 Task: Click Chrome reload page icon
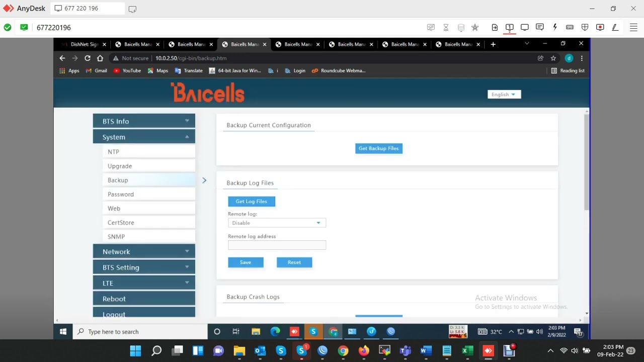click(87, 58)
